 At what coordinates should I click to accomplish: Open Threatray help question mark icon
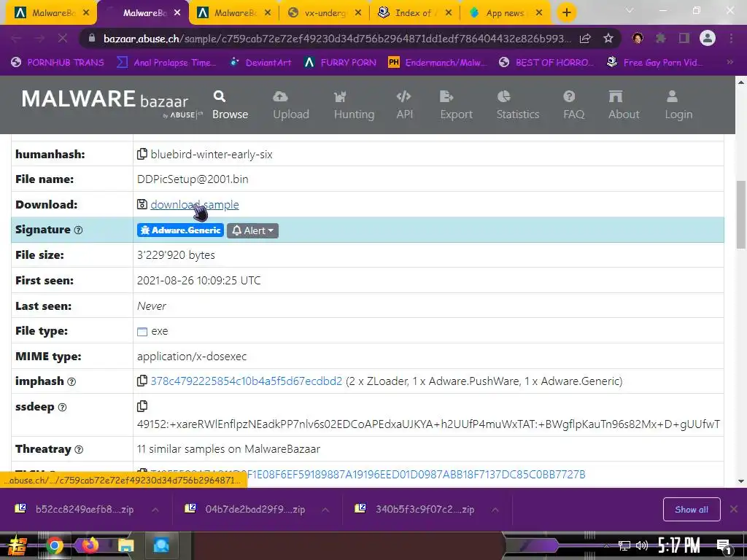coord(79,449)
